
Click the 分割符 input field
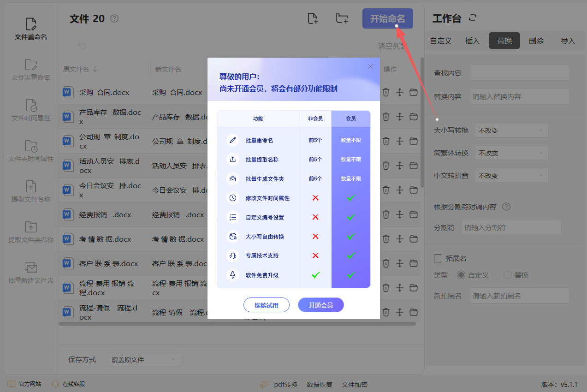pyautogui.click(x=511, y=227)
